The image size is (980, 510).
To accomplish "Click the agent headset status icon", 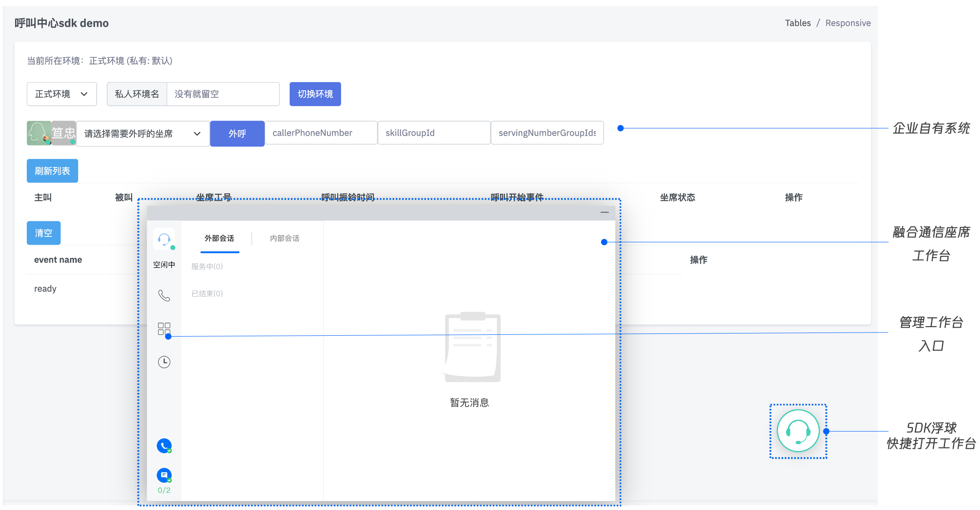I will (x=164, y=239).
